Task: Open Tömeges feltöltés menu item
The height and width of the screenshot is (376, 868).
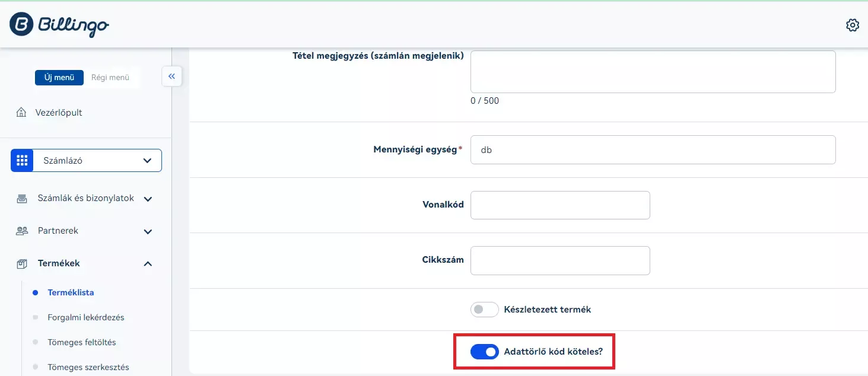Action: pos(81,342)
